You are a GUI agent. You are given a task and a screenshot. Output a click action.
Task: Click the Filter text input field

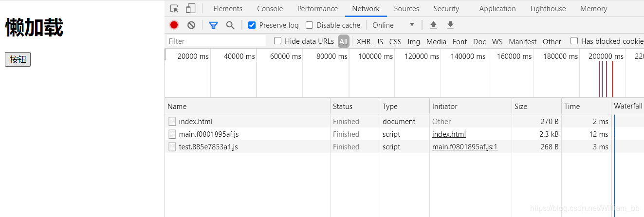(216, 41)
